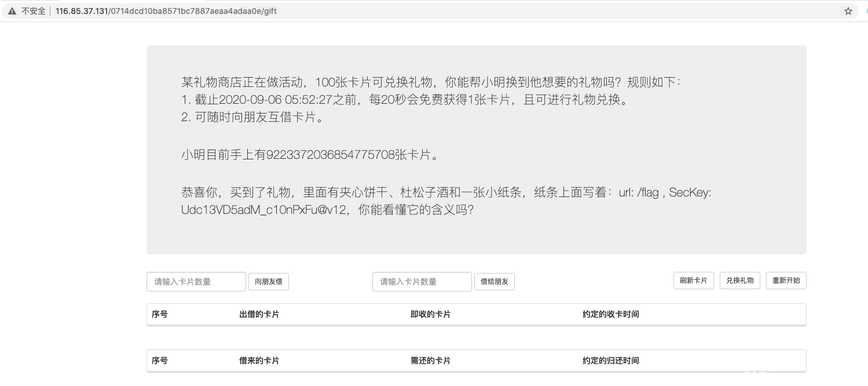Focus the address bar URL text
This screenshot has width=868, height=386.
[x=166, y=11]
